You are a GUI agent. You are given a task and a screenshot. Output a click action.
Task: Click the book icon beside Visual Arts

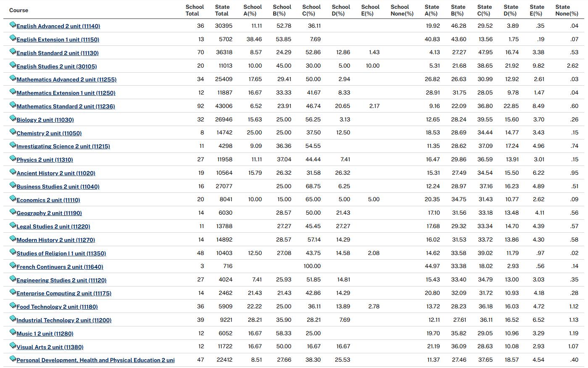point(13,346)
